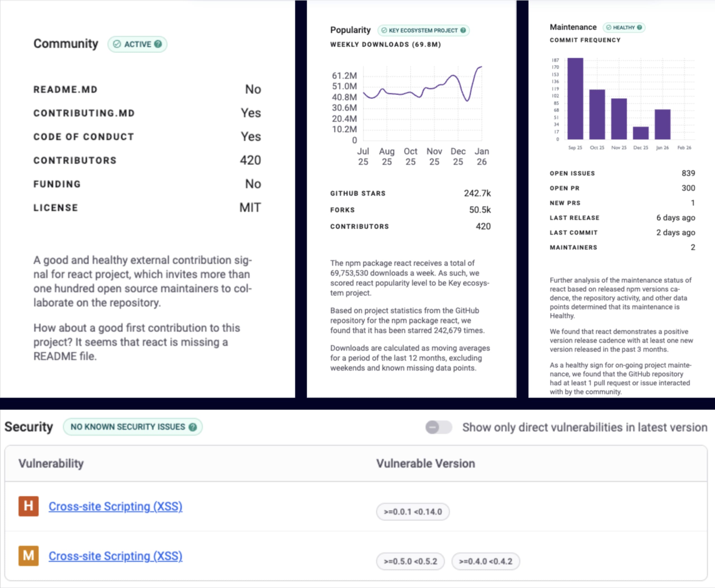Open high severity Cross-site Scripting (XSS) link
Viewport: 715px width, 588px height.
[x=115, y=506]
